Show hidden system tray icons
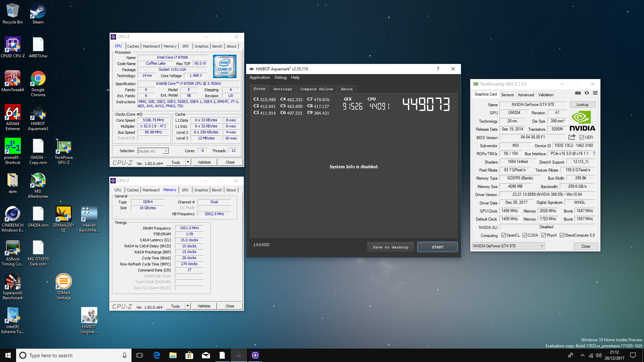The width and height of the screenshot is (644, 362). 582,355
